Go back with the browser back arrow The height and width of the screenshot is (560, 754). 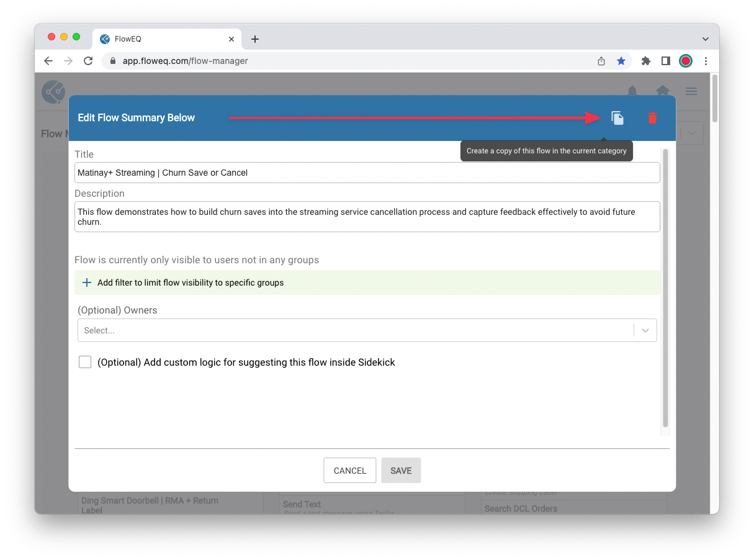coord(48,61)
